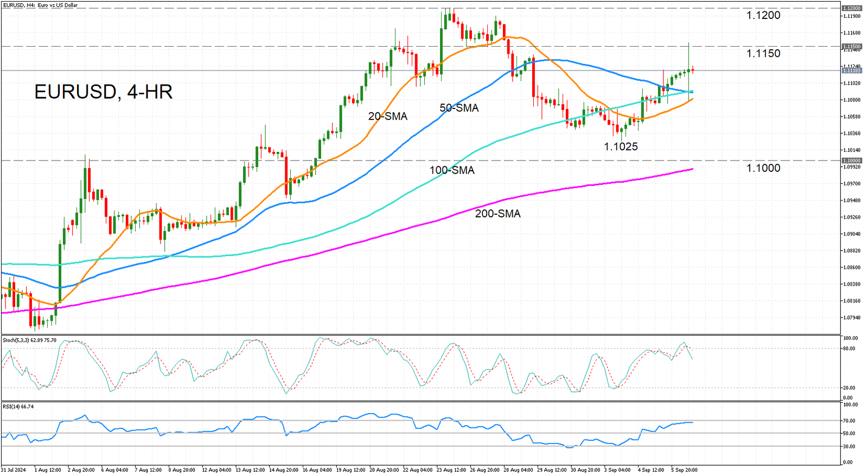The image size is (868, 476).
Task: Click the '2 Aug 20:00' time label
Action: coord(81,470)
